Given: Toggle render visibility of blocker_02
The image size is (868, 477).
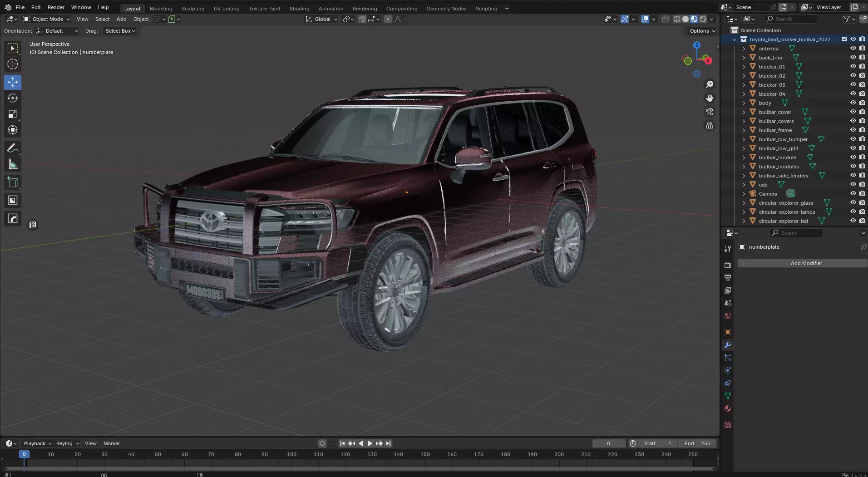Looking at the screenshot, I should (862, 75).
